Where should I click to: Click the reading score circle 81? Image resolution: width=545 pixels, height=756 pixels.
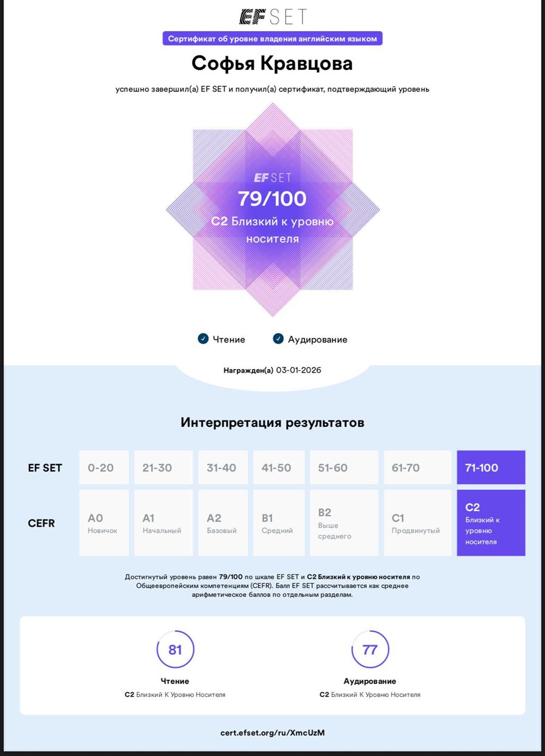click(175, 650)
